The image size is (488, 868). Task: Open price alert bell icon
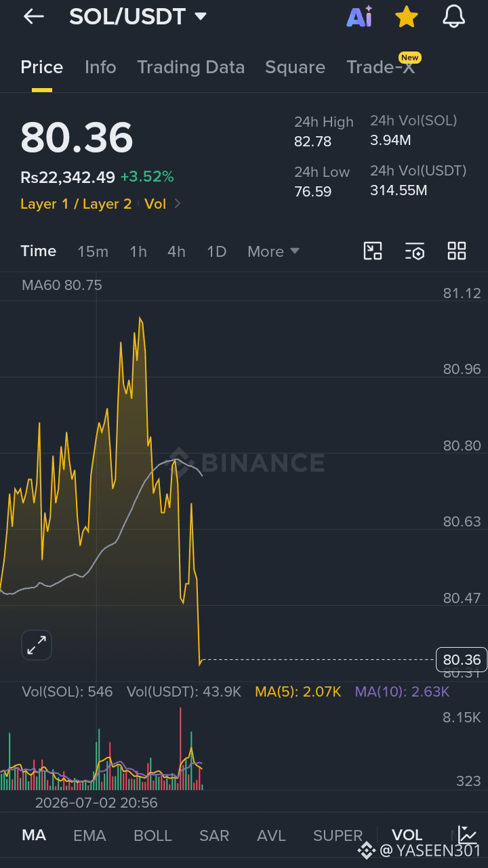(x=453, y=17)
